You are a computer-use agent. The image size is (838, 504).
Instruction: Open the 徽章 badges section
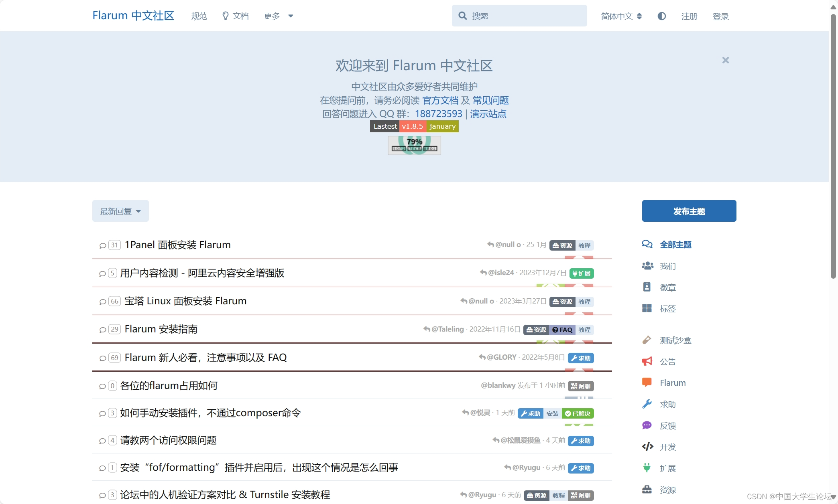pyautogui.click(x=647, y=287)
